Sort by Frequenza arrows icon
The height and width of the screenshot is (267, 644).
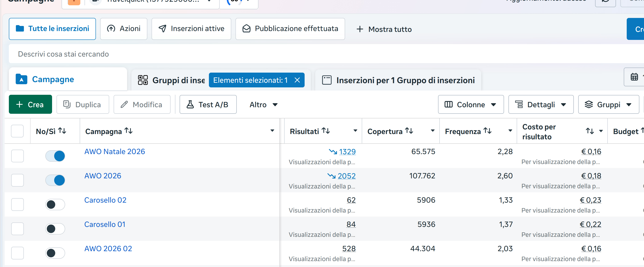tap(488, 131)
